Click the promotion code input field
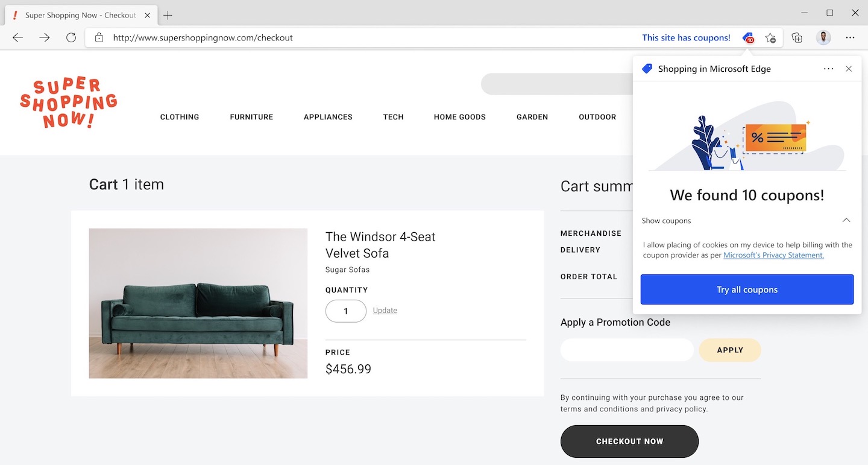Viewport: 868px width, 465px height. [626, 350]
